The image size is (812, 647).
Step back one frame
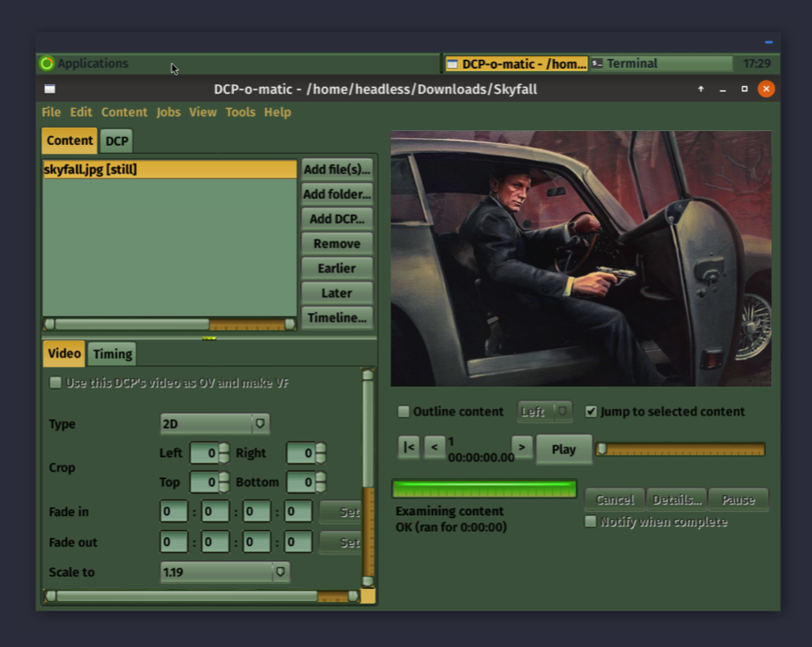click(x=435, y=447)
